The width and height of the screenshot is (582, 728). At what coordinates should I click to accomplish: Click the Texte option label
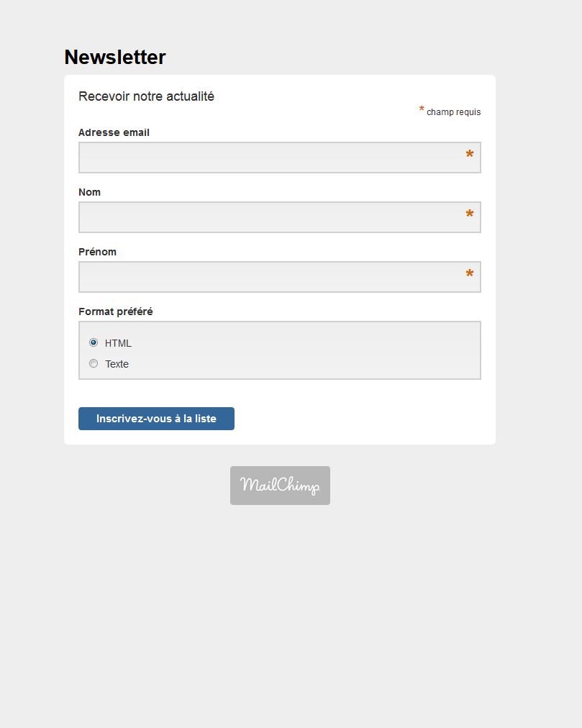point(117,364)
